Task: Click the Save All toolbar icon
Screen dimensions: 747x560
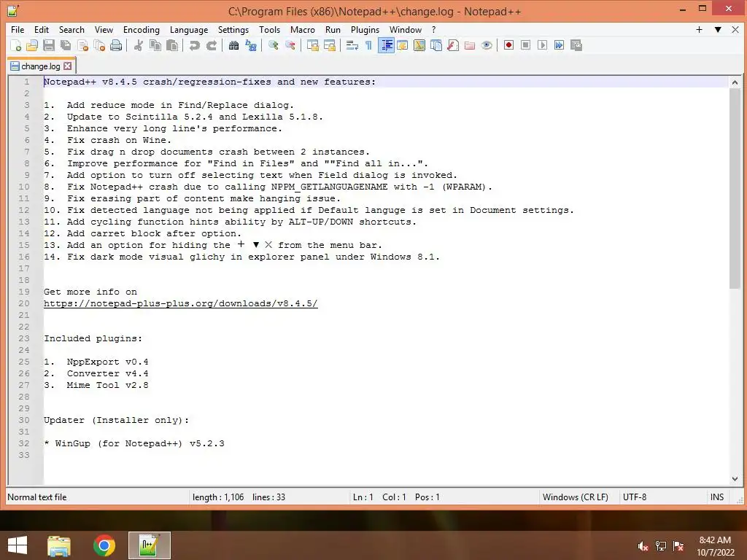Action: [x=65, y=45]
